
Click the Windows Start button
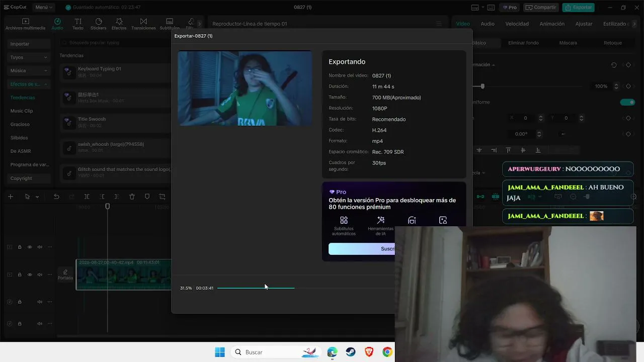point(220,352)
